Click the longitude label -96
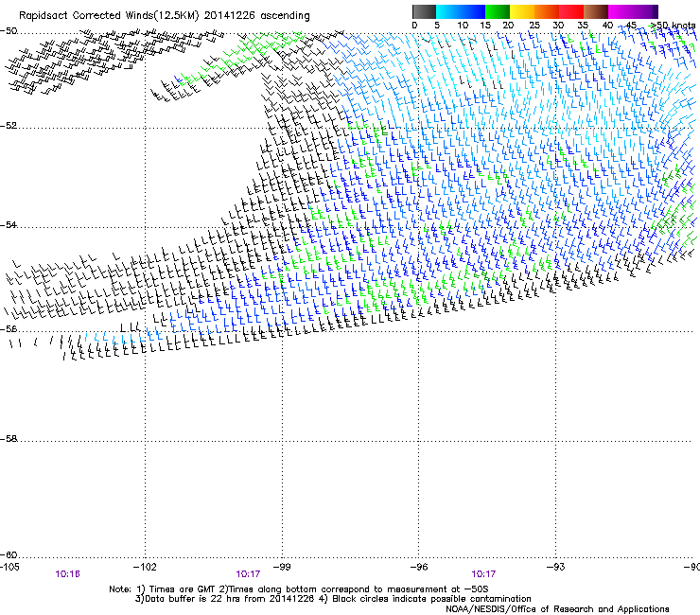This screenshot has width=700, height=615. (x=419, y=567)
